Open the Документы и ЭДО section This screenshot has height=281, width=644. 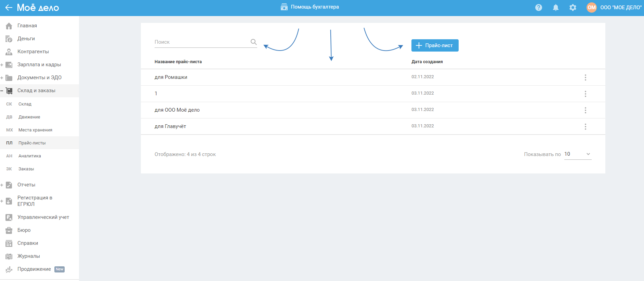[39, 78]
